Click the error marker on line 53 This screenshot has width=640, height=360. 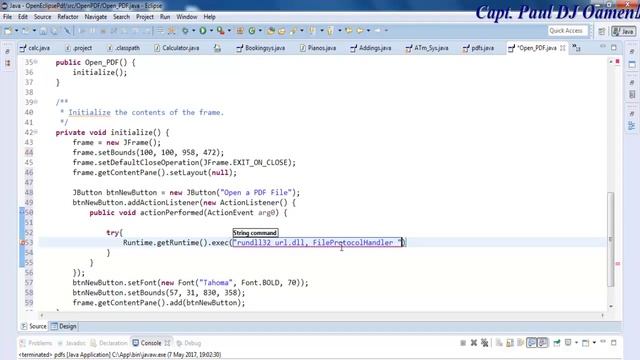22,242
